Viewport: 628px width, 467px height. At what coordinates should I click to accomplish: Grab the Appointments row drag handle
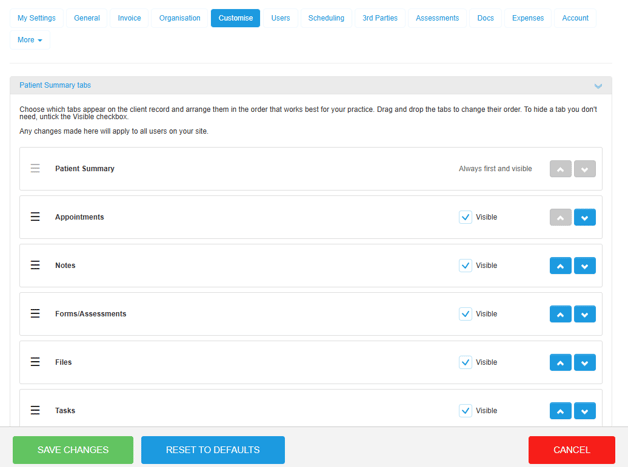click(x=35, y=217)
